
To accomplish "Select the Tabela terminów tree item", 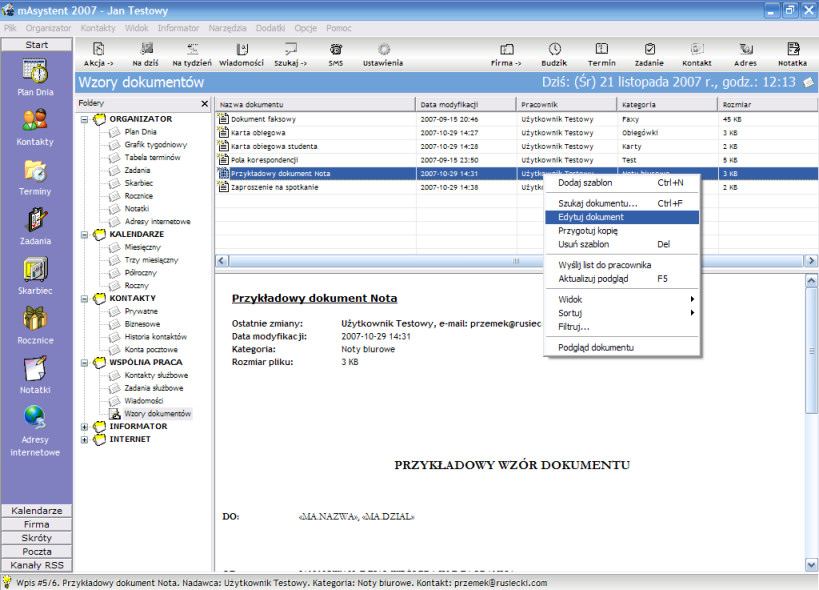I will (153, 157).
